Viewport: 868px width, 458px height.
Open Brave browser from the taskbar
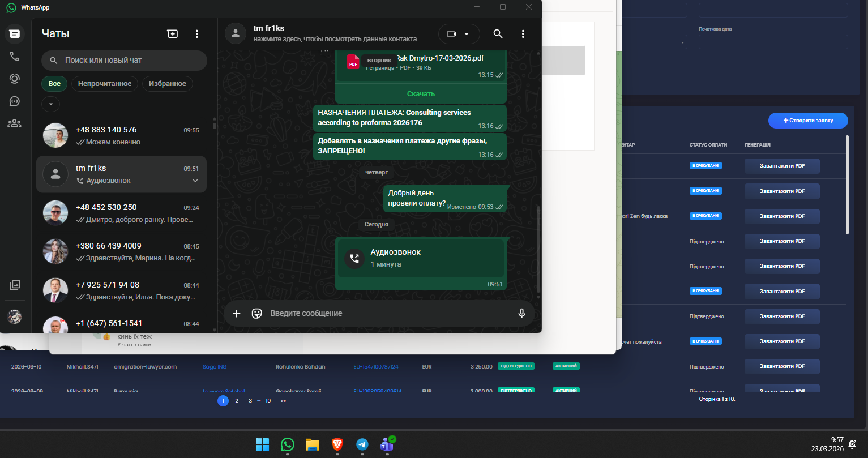pos(337,445)
